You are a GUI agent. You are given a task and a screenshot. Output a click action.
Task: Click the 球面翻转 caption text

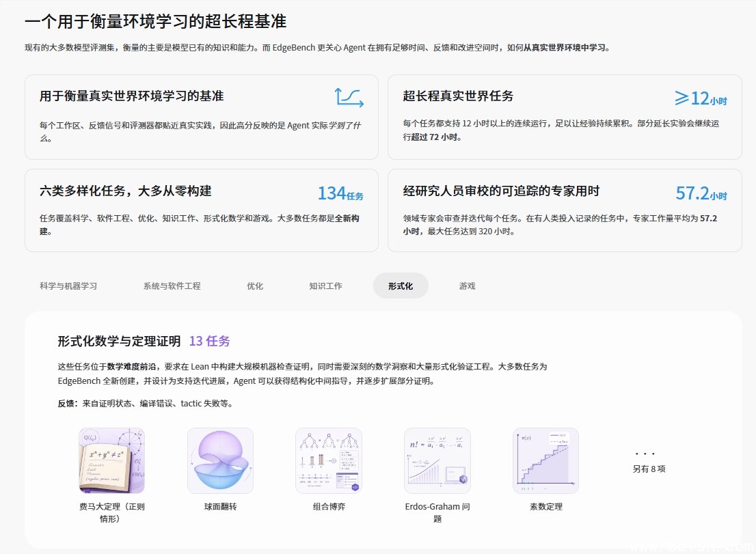[220, 507]
